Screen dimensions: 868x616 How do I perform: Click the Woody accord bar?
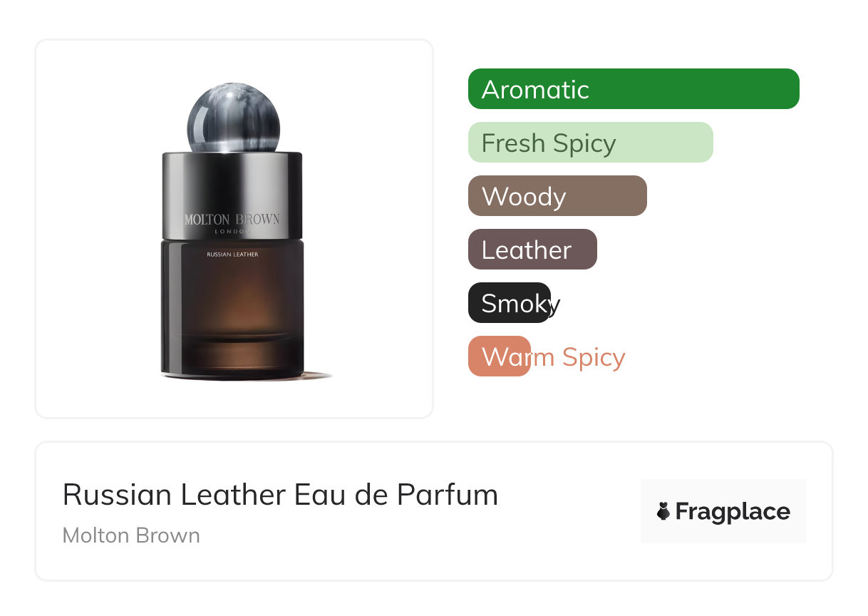(557, 196)
